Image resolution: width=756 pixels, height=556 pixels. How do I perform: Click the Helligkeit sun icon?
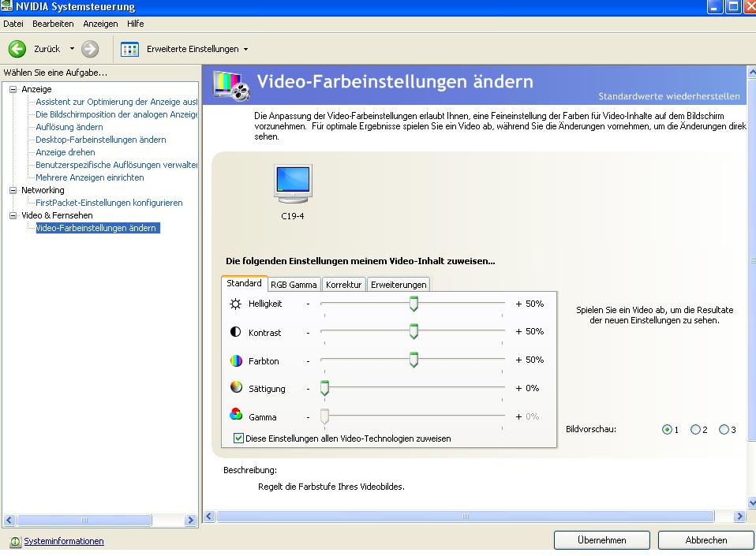[x=235, y=304]
